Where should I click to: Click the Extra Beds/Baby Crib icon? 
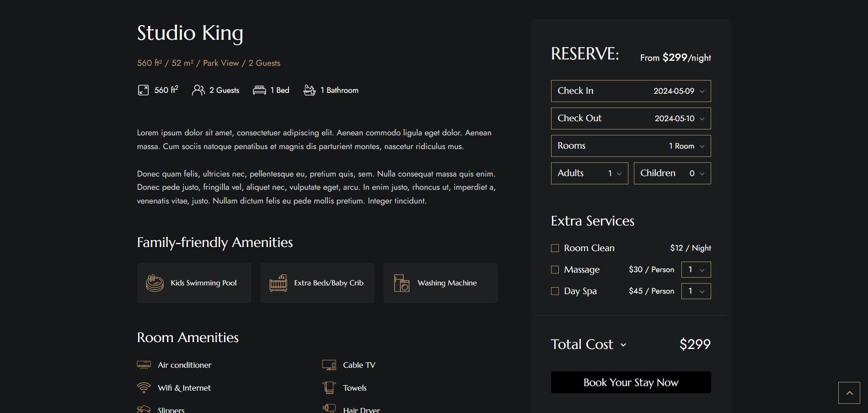coord(278,283)
